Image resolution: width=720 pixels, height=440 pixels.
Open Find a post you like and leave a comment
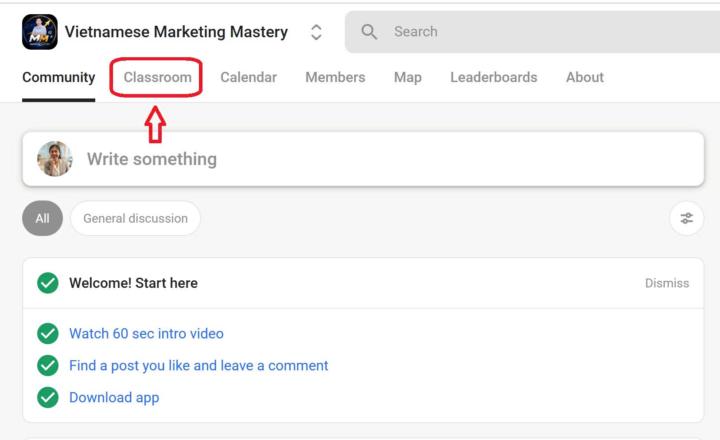pyautogui.click(x=198, y=366)
